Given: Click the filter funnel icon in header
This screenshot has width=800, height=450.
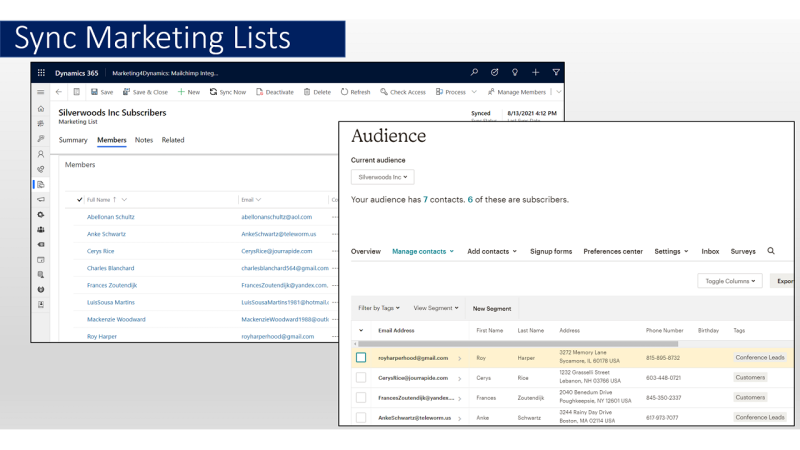Looking at the screenshot, I should coord(556,73).
